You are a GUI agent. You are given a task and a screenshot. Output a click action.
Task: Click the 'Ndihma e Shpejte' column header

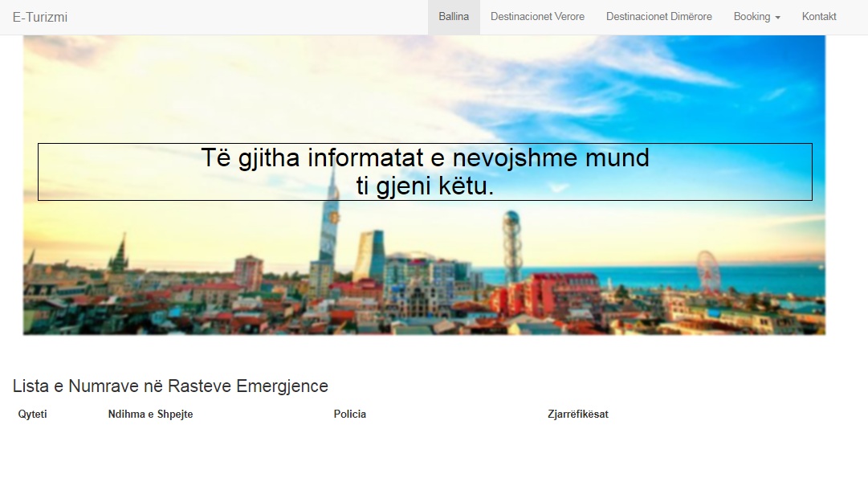coord(151,415)
